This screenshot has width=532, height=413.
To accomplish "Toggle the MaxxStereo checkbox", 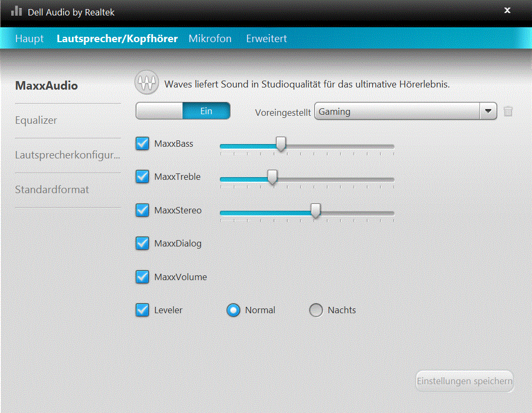I will (x=142, y=210).
